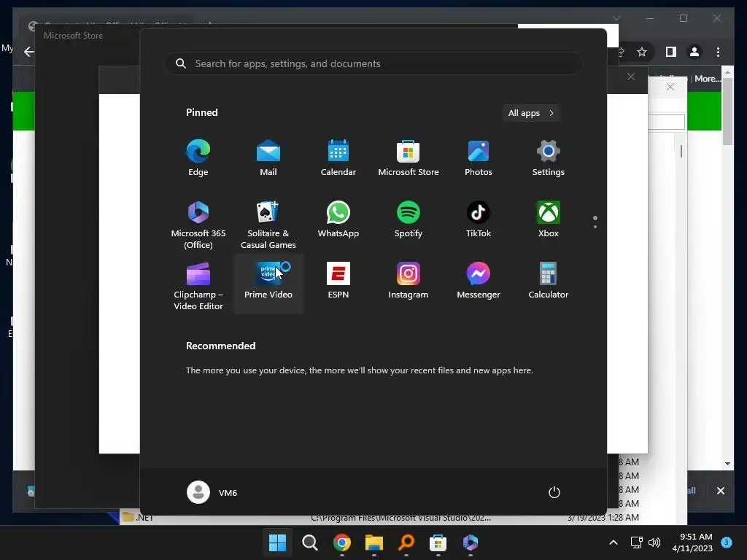The width and height of the screenshot is (747, 560).
Task: Switch to Microsoft Store on taskbar
Action: pyautogui.click(x=438, y=542)
